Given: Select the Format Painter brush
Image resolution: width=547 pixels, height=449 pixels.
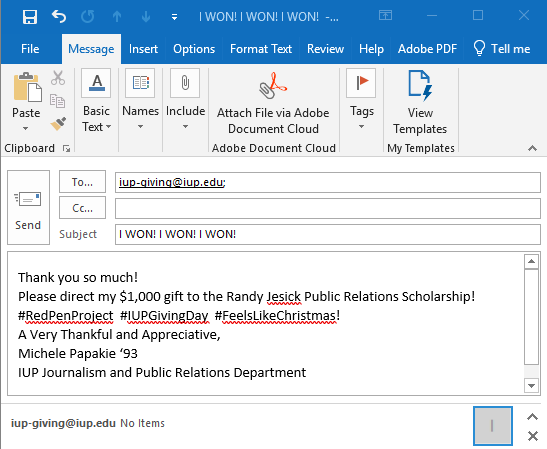Looking at the screenshot, I should pyautogui.click(x=58, y=124).
